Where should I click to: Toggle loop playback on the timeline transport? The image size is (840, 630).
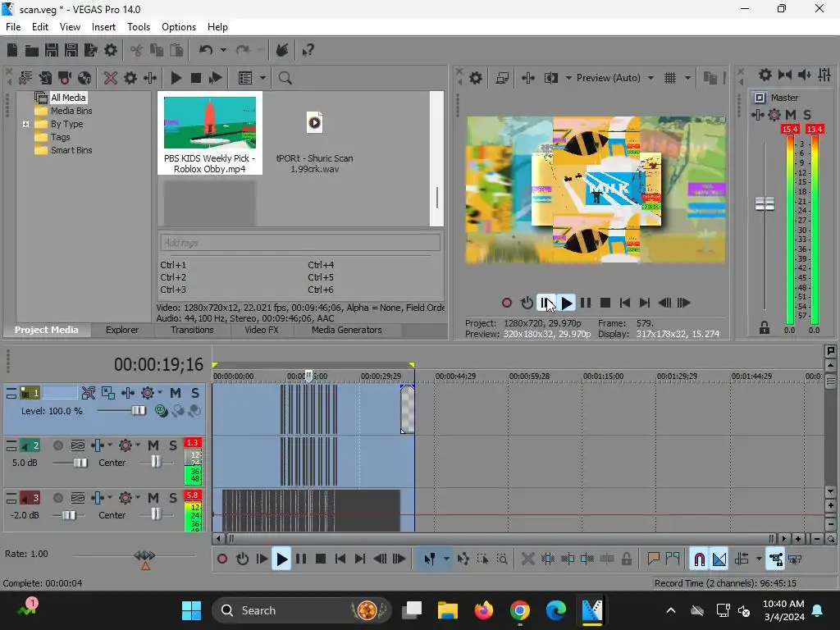click(x=242, y=559)
